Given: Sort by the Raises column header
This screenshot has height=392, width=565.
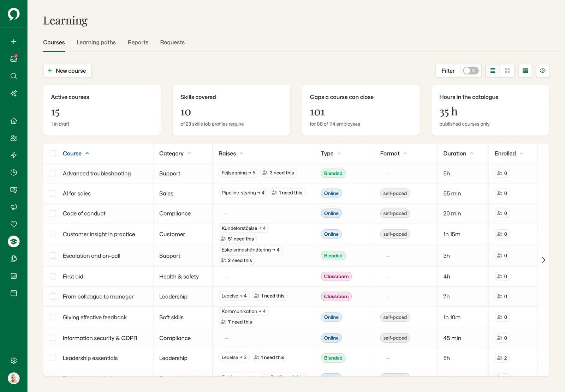Looking at the screenshot, I should click(231, 153).
